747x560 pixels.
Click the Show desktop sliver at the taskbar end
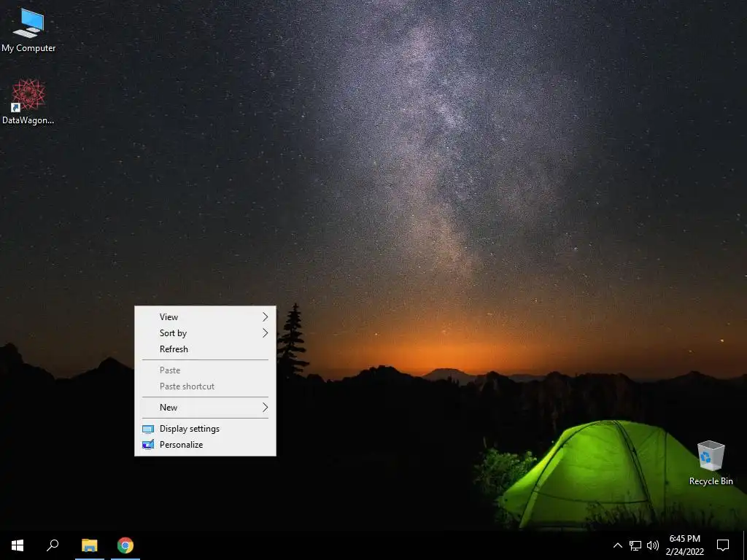pos(745,545)
